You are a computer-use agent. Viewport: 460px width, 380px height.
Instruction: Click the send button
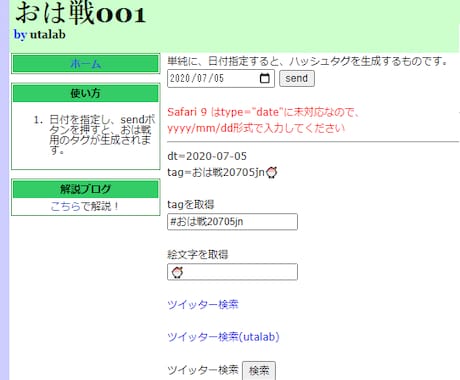pos(297,79)
